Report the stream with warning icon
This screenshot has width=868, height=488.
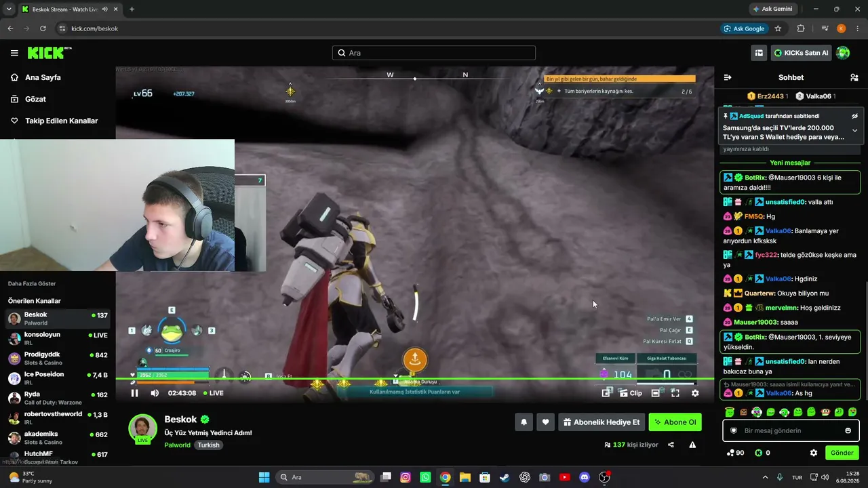coord(692,445)
